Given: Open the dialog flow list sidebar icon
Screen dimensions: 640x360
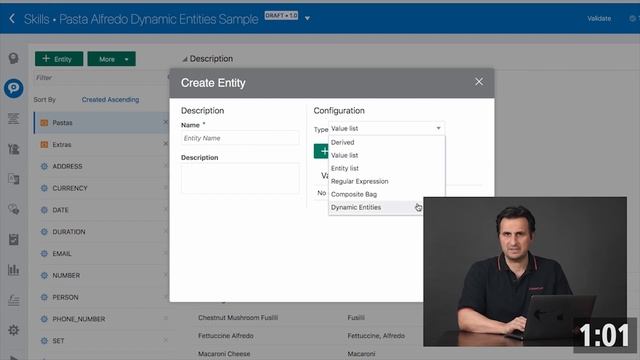Looking at the screenshot, I should click(x=13, y=119).
